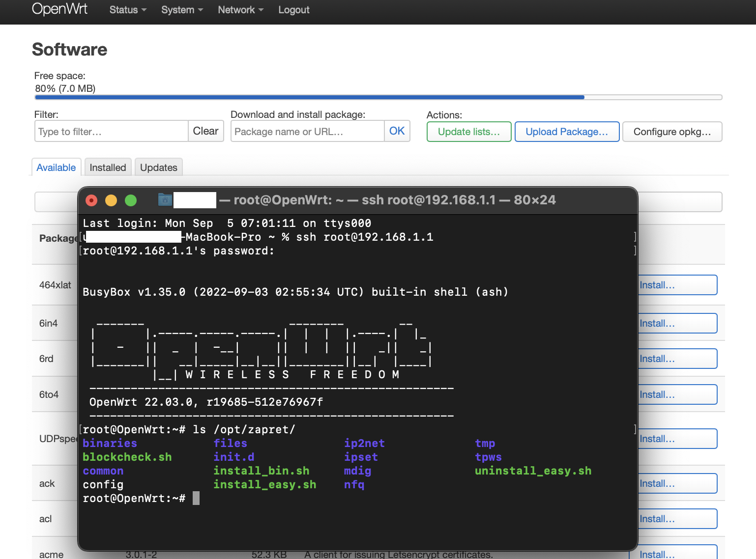The image size is (756, 559).
Task: Click the 464xlat package name
Action: click(55, 285)
